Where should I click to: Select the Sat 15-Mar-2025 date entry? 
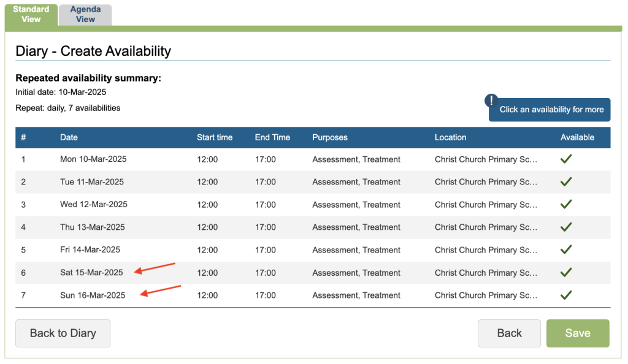tap(91, 273)
